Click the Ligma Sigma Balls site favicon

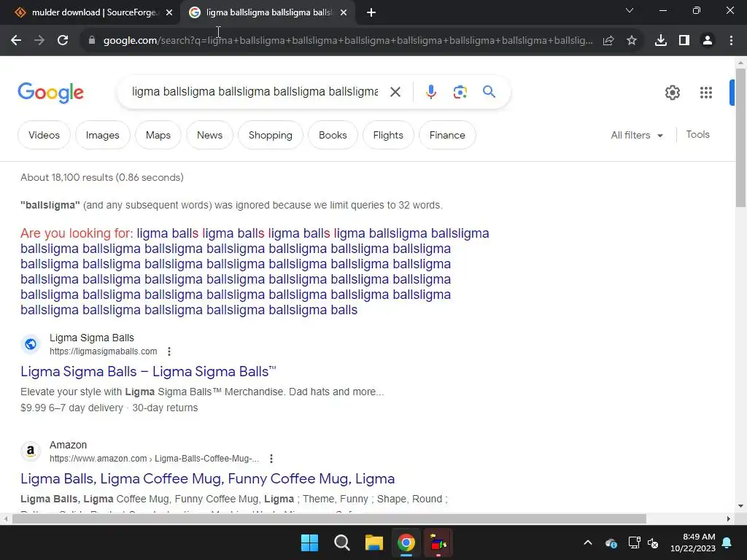tap(31, 344)
